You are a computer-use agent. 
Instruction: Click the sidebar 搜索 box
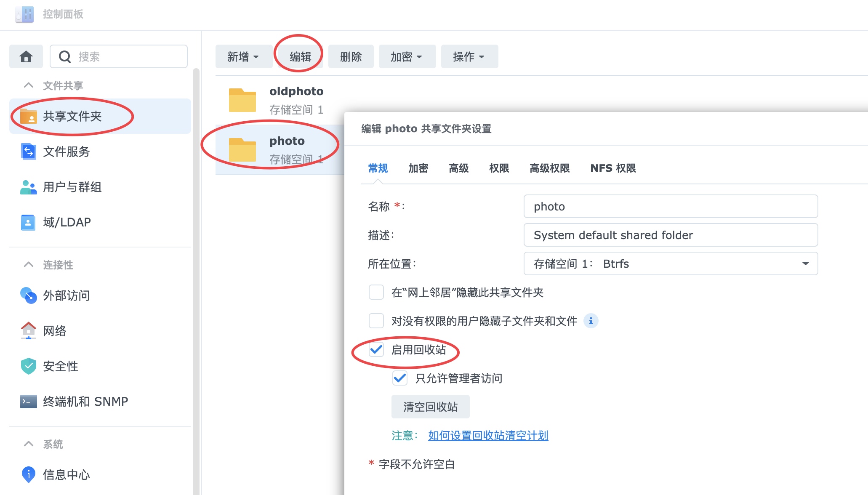(119, 56)
